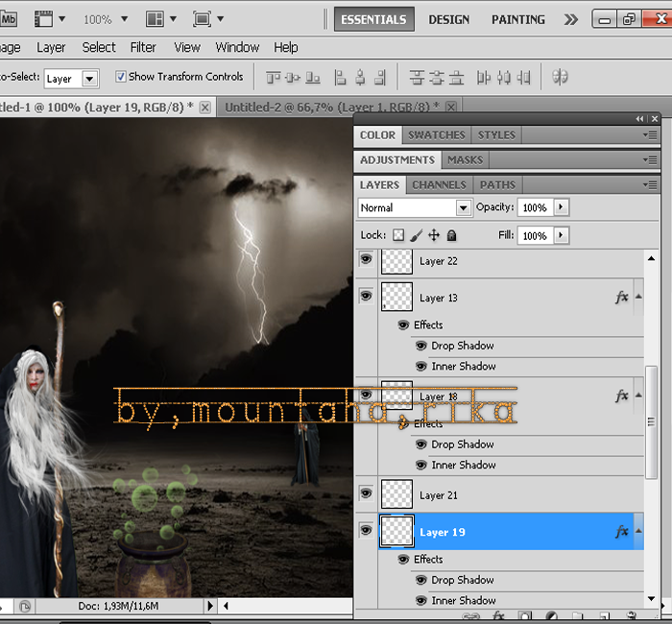Screen dimensions: 672x624
Task: Select Essentials workspace button
Action: [373, 19]
